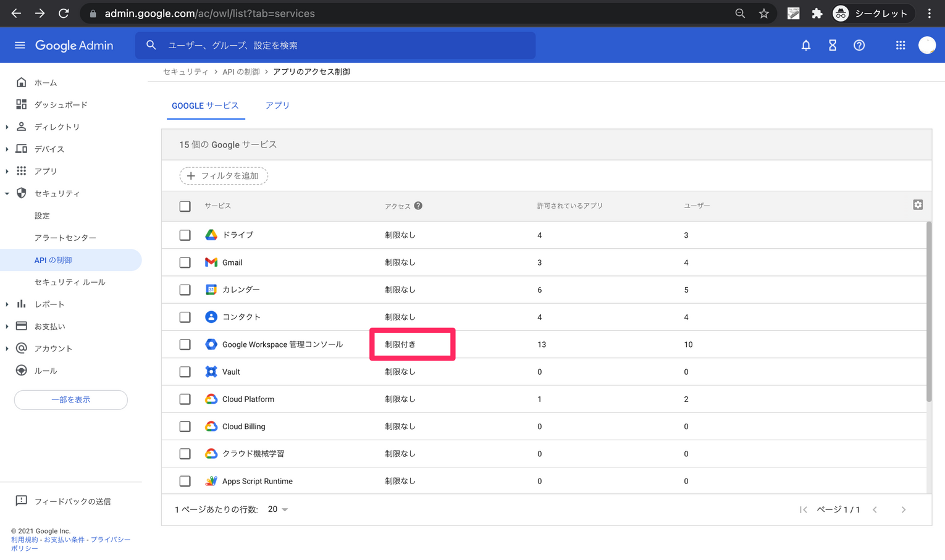
Task: Open the table column settings gear
Action: pos(918,204)
